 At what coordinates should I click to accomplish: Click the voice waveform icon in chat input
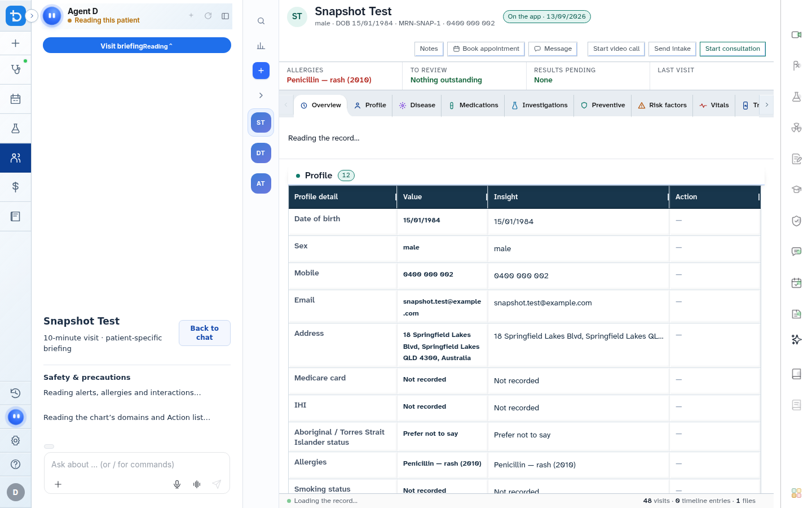[x=197, y=484]
